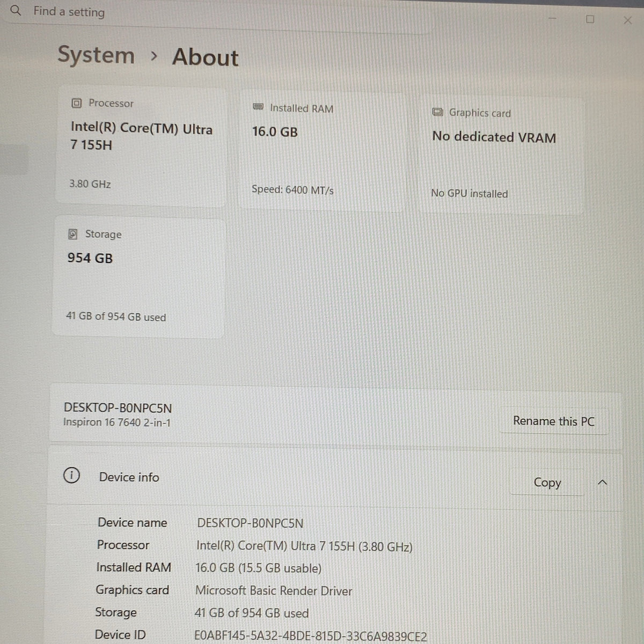Image resolution: width=644 pixels, height=644 pixels.
Task: Click the No dedicated VRAM text
Action: coord(494,137)
